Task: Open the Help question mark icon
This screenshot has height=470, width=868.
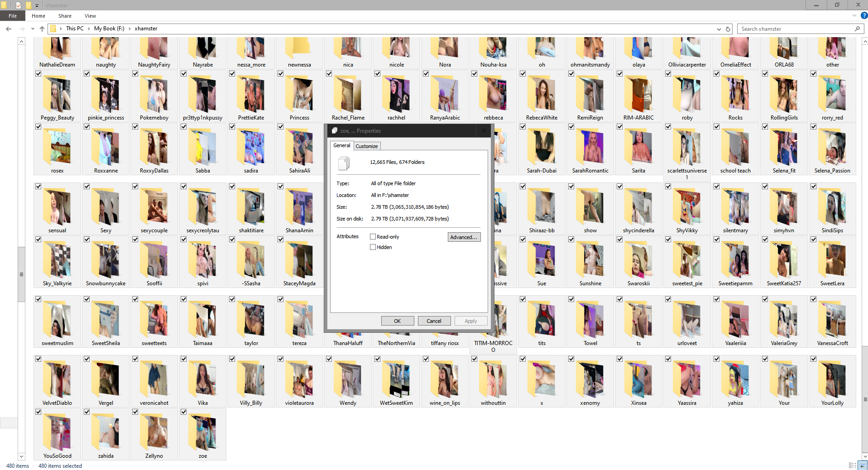Action: [x=864, y=15]
